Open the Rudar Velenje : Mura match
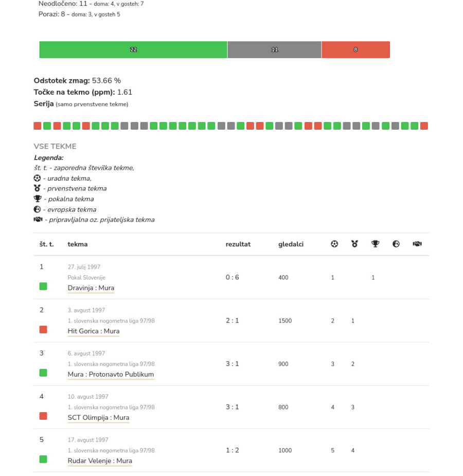Viewport: 463px width, 476px height. (x=100, y=461)
